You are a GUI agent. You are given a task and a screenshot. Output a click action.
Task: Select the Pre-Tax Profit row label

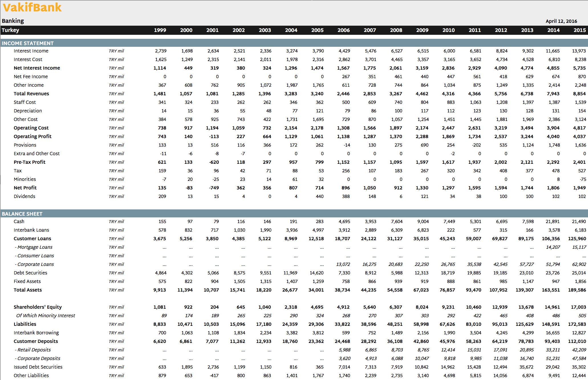30,162
